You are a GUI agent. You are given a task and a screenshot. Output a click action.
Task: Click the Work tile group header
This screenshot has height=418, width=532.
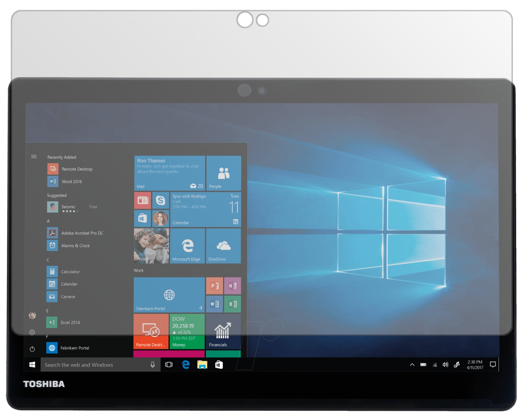(139, 271)
